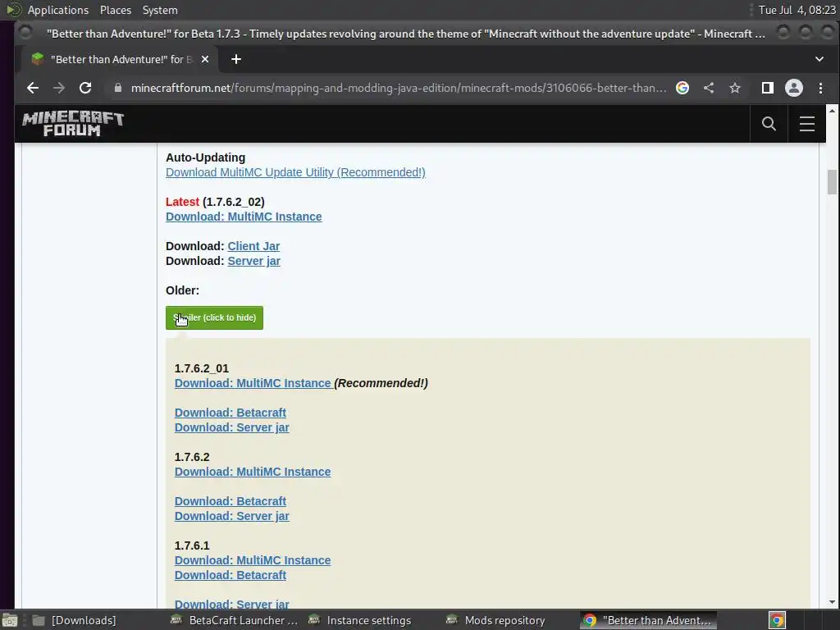Click the Google search icon in address bar
This screenshot has height=630, width=840.
(682, 88)
